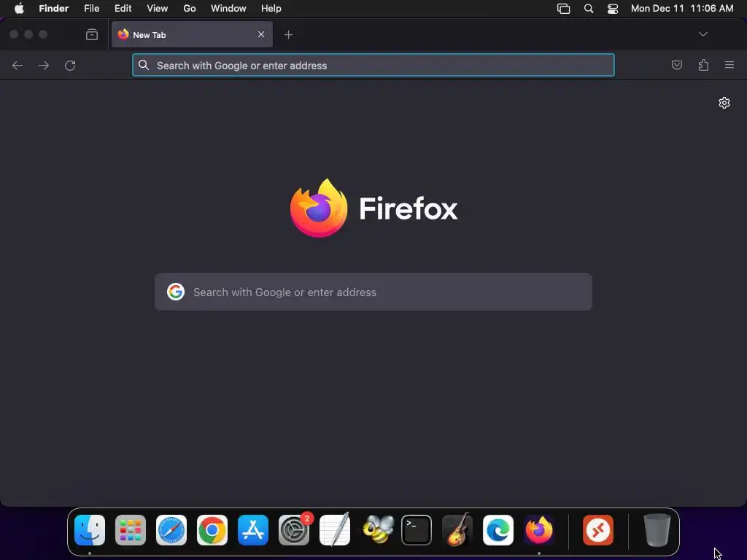Open Launchpad from the Dock
747x560 pixels.
[131, 530]
